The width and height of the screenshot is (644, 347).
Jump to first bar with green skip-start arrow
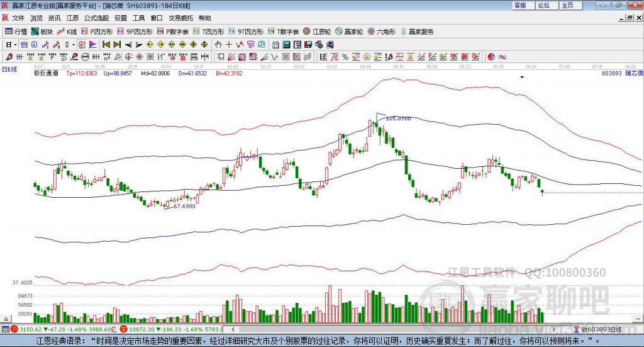click(x=106, y=45)
